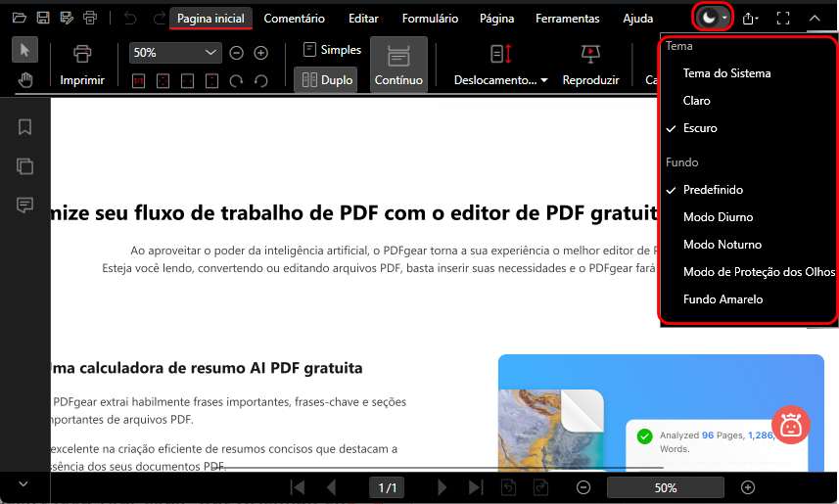This screenshot has height=504, width=839.
Task: Start slideshow with Reproduzir
Action: point(590,66)
